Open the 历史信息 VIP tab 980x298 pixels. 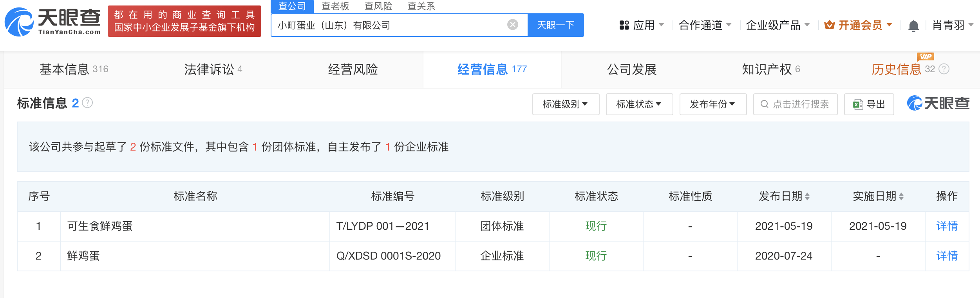pos(903,69)
